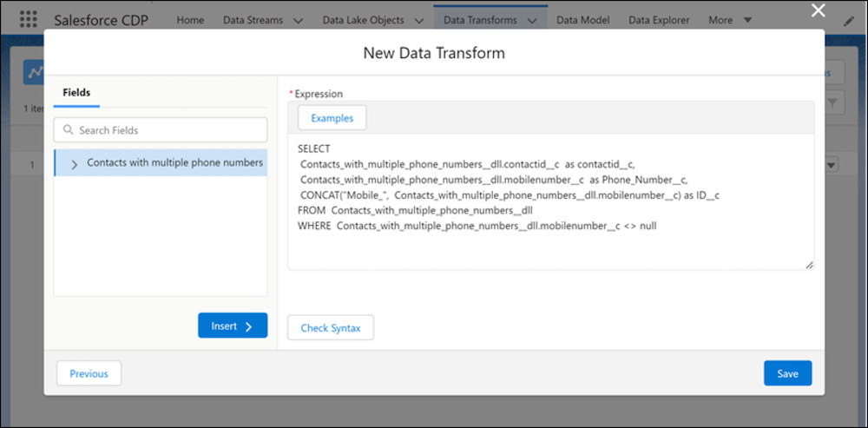Go back with the Previous button
Viewport: 868px width, 428px height.
coord(89,373)
